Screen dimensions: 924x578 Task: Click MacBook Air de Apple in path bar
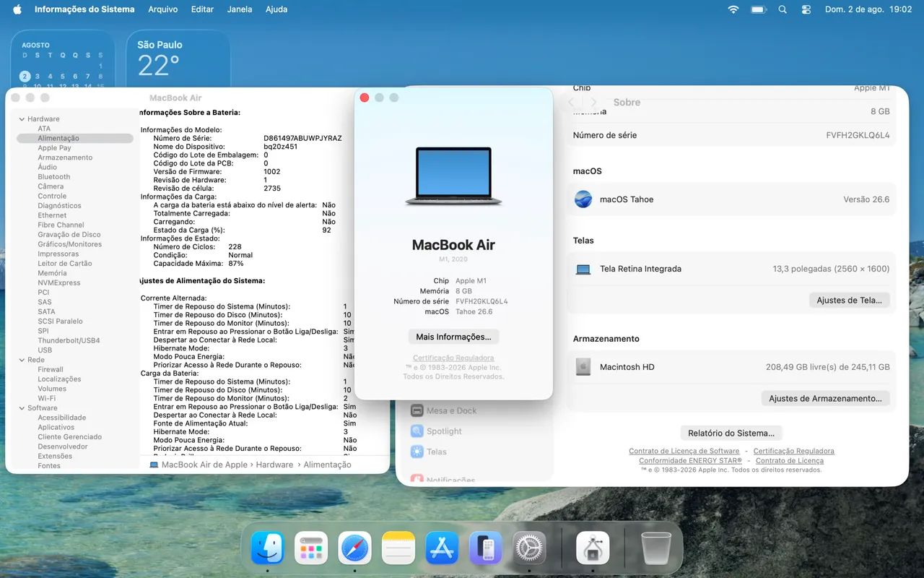pos(199,465)
